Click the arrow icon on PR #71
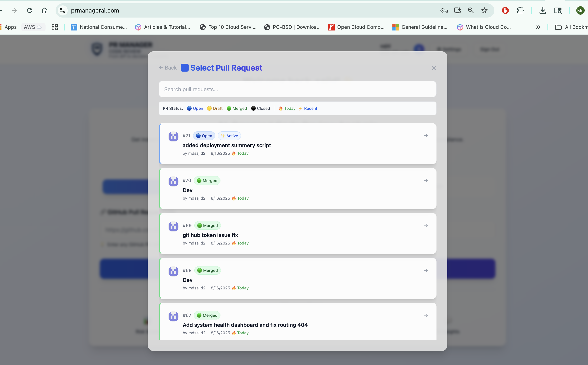The width and height of the screenshot is (588, 365). coord(426,136)
